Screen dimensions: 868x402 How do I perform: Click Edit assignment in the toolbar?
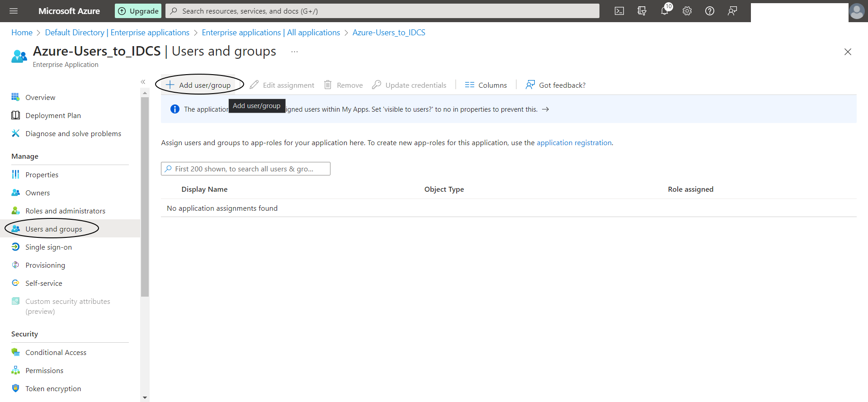(282, 85)
